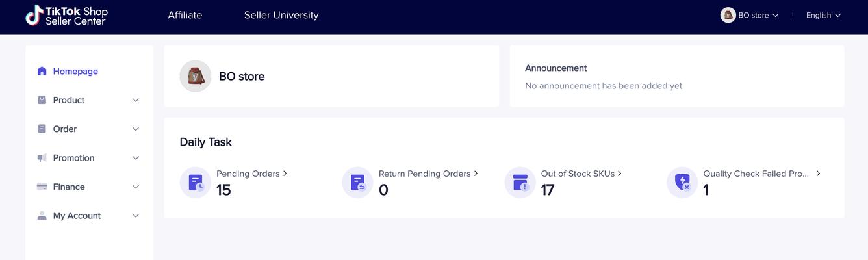
Task: Open the BO store account dropdown
Action: pos(750,15)
